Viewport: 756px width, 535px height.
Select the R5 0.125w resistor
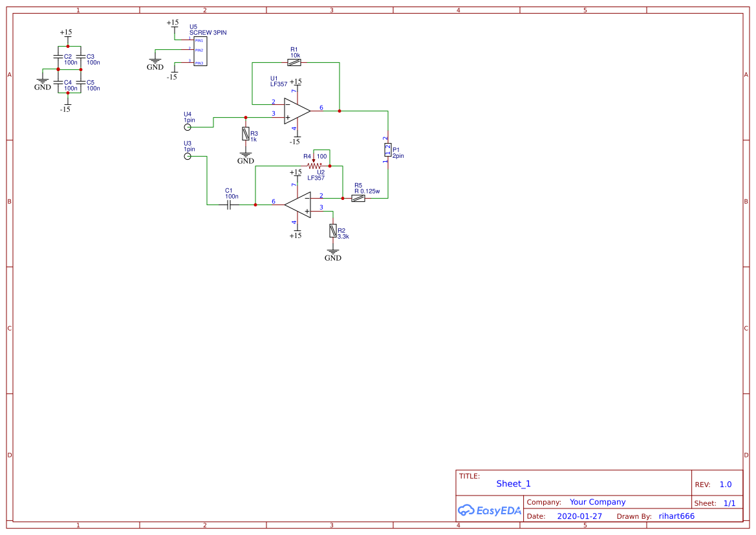tap(360, 197)
